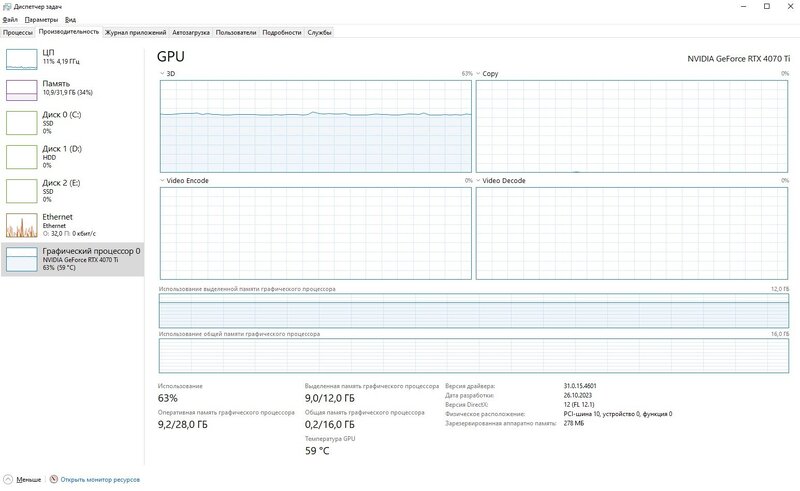Click the Диск 0 (C:) graph thumbnail
Screen dimensions: 800x491
pyautogui.click(x=21, y=122)
